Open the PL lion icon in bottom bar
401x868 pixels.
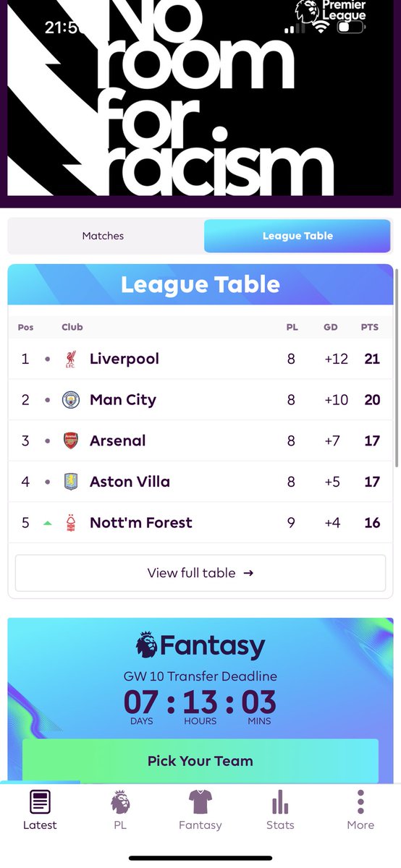point(120,802)
